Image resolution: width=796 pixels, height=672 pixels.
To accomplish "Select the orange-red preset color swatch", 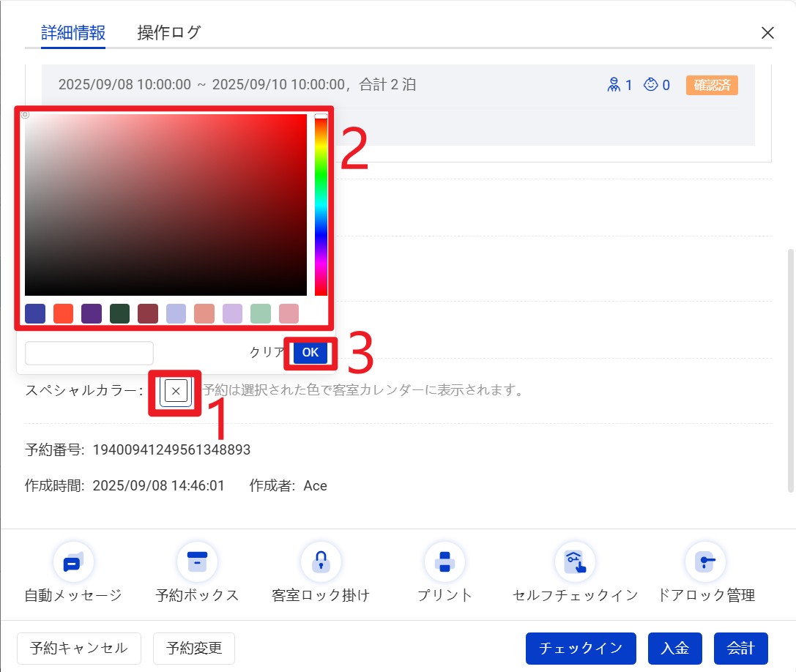I will [x=64, y=313].
